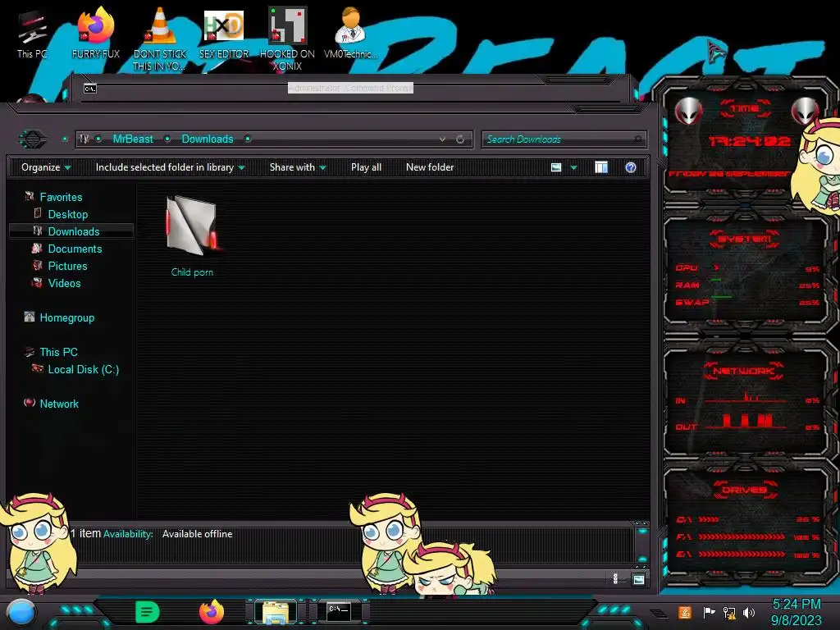Change the view using the views icon
This screenshot has width=840, height=630.
point(556,167)
